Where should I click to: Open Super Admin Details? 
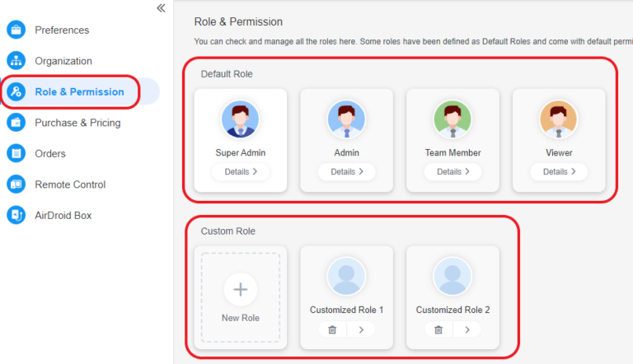pos(241,172)
